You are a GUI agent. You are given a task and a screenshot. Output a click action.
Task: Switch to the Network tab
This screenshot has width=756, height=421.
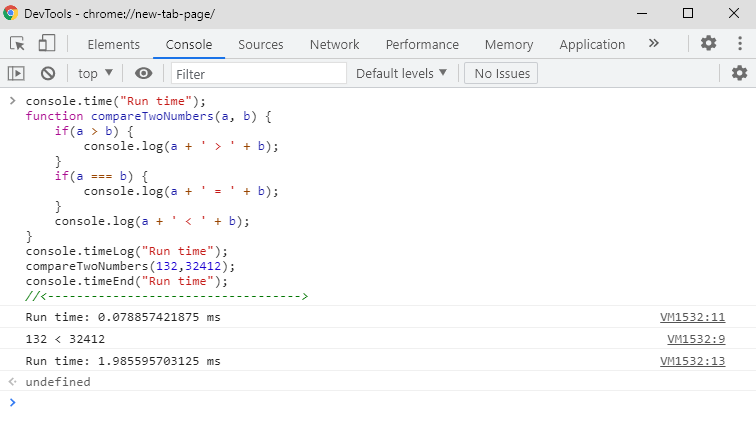(334, 44)
